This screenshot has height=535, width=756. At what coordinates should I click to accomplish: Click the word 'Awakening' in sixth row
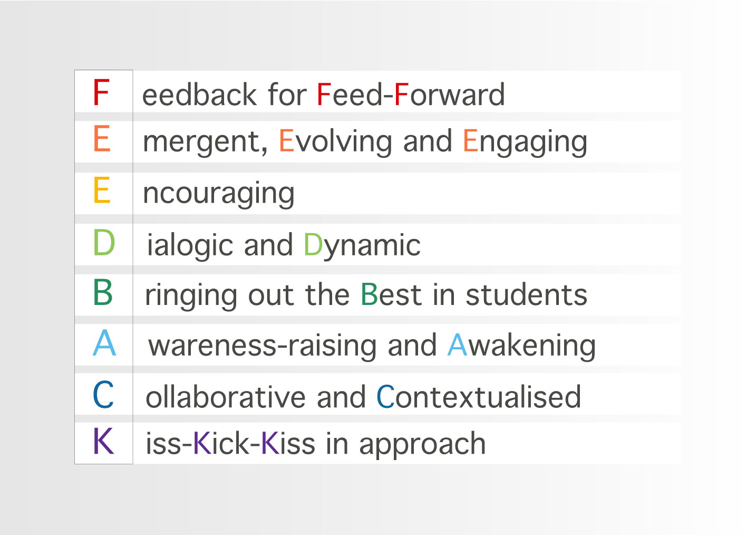pyautogui.click(x=522, y=346)
